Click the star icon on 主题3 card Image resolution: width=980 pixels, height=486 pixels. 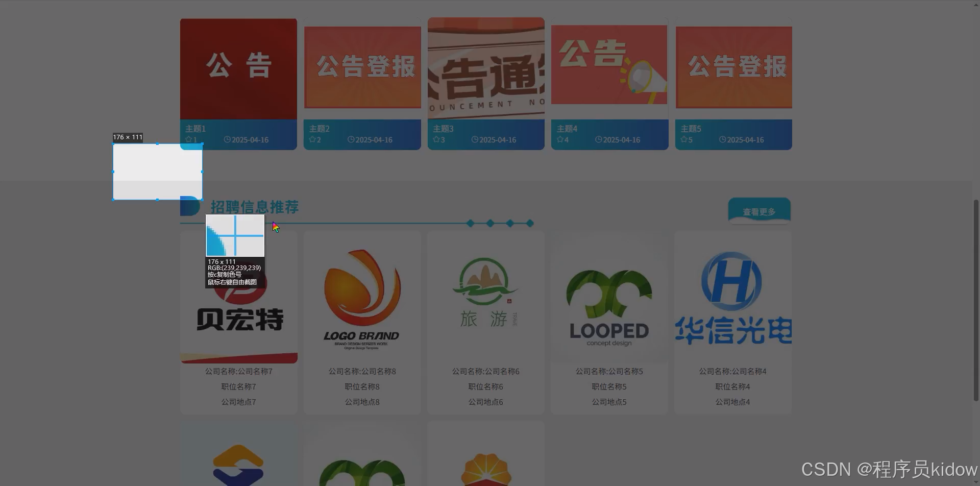click(x=435, y=139)
